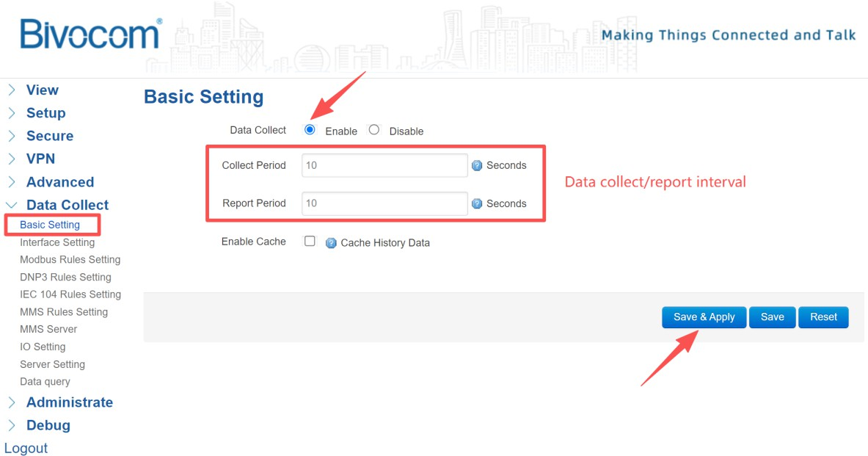868x456 pixels.
Task: Click the Reset button
Action: point(823,317)
